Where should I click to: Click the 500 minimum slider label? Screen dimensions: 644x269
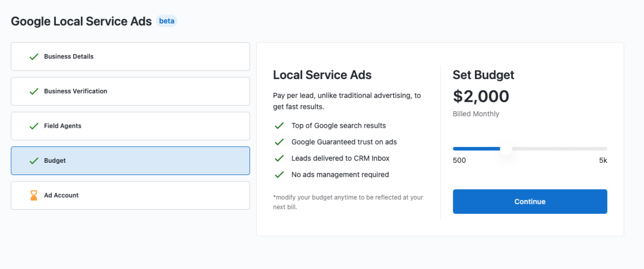pyautogui.click(x=459, y=160)
